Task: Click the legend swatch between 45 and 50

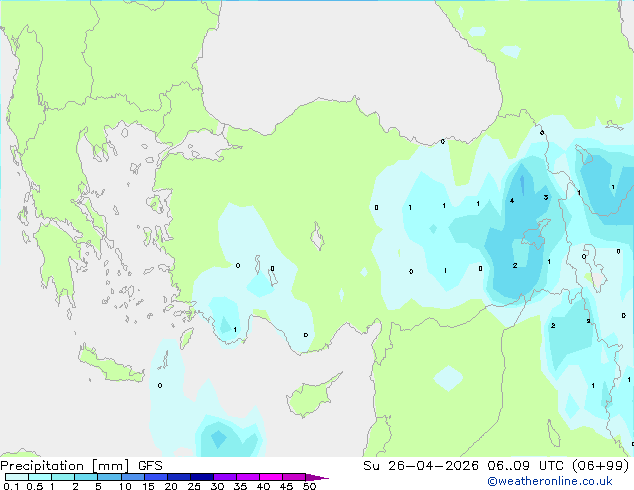Action: pyautogui.click(x=294, y=477)
